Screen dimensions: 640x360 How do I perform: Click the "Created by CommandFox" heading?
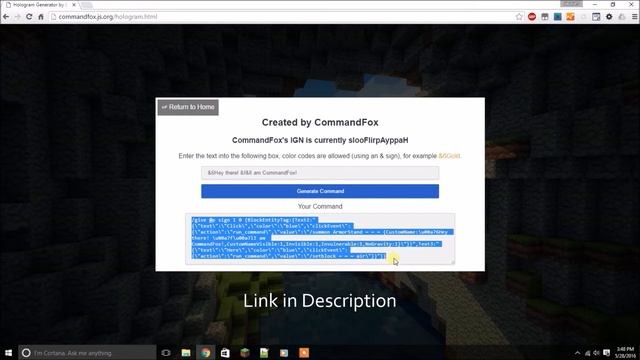[x=320, y=122]
